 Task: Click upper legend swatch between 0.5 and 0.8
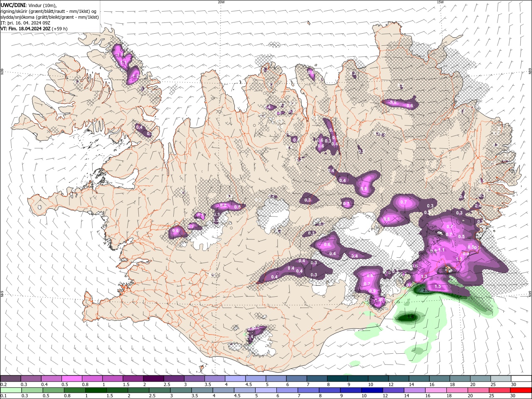(72, 379)
